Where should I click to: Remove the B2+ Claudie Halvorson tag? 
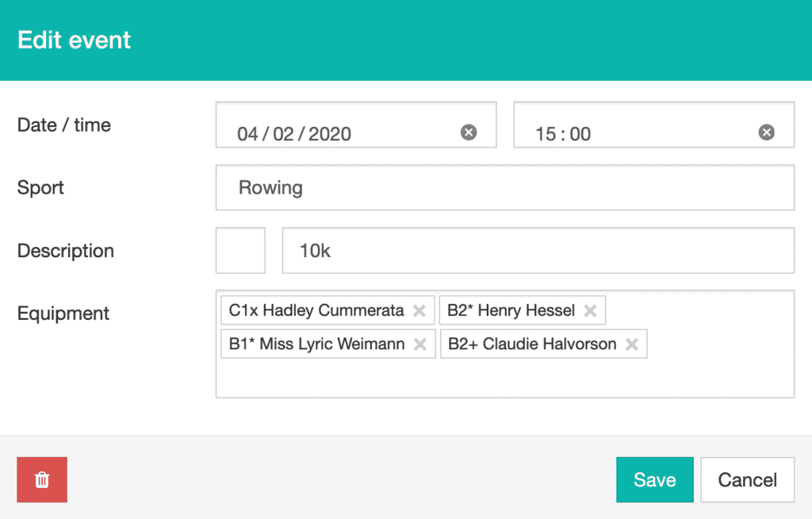point(631,344)
